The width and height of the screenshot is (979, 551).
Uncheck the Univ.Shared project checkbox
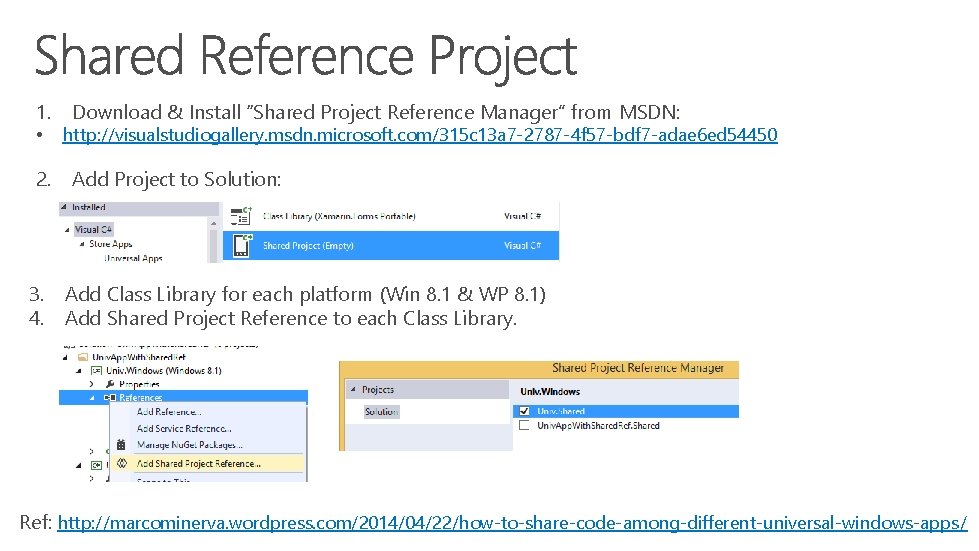pyautogui.click(x=524, y=411)
